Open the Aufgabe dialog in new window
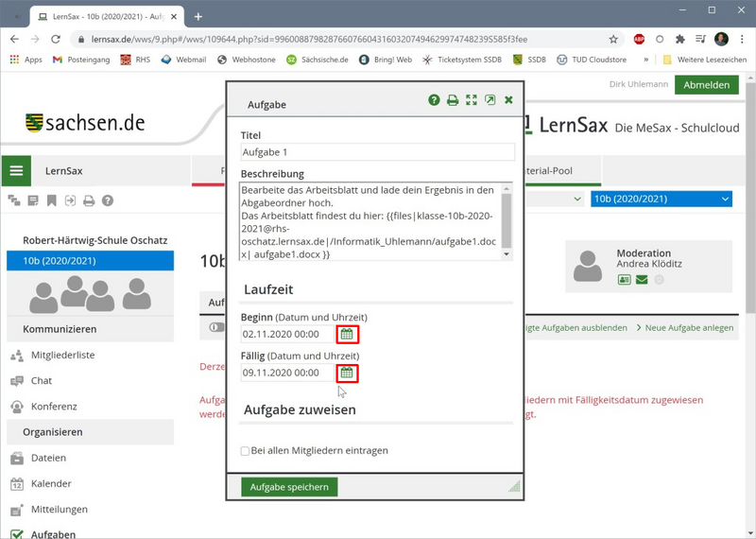Image resolution: width=756 pixels, height=539 pixels. tap(490, 100)
